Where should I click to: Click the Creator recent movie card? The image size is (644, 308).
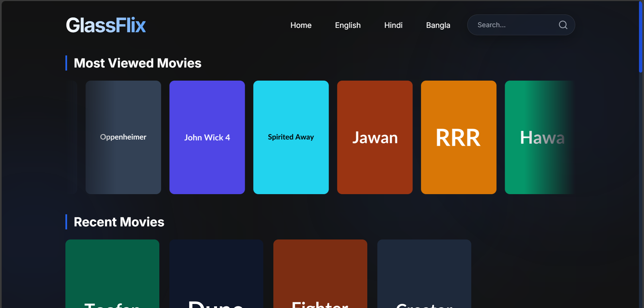pyautogui.click(x=424, y=274)
